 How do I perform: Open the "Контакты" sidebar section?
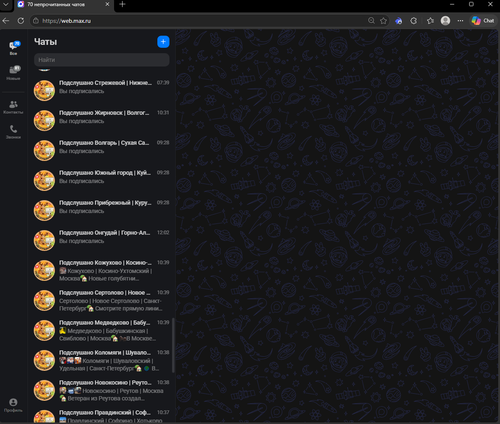coord(13,107)
